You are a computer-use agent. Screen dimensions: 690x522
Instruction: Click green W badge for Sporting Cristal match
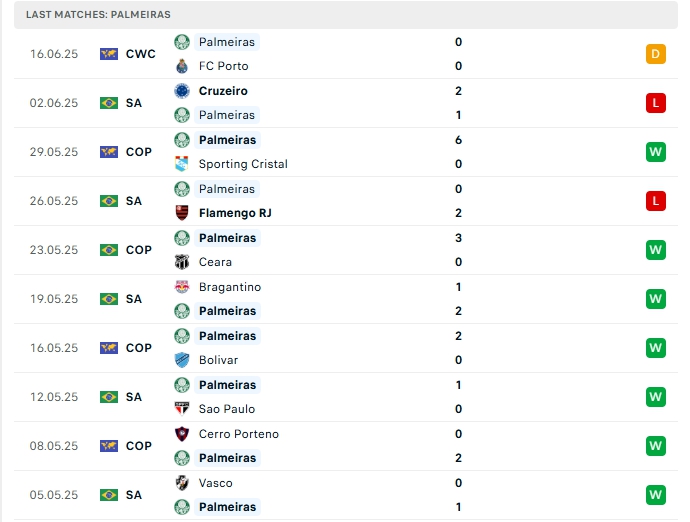pyautogui.click(x=656, y=152)
